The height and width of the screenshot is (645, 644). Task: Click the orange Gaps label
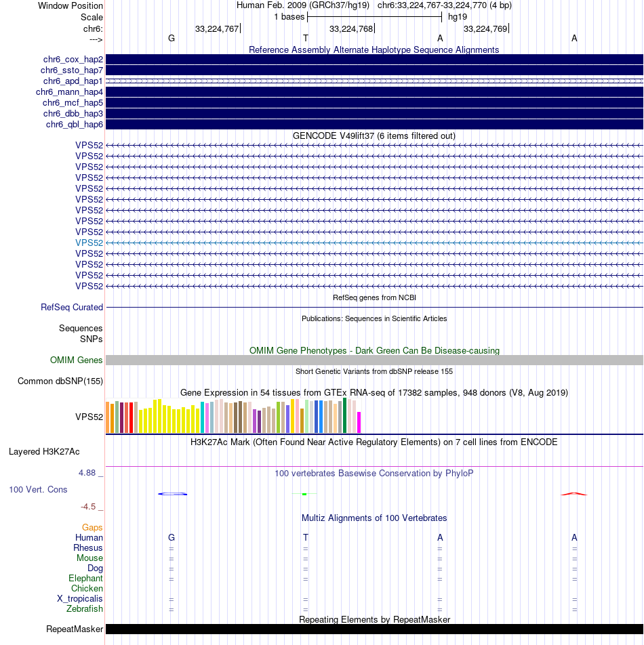point(92,528)
